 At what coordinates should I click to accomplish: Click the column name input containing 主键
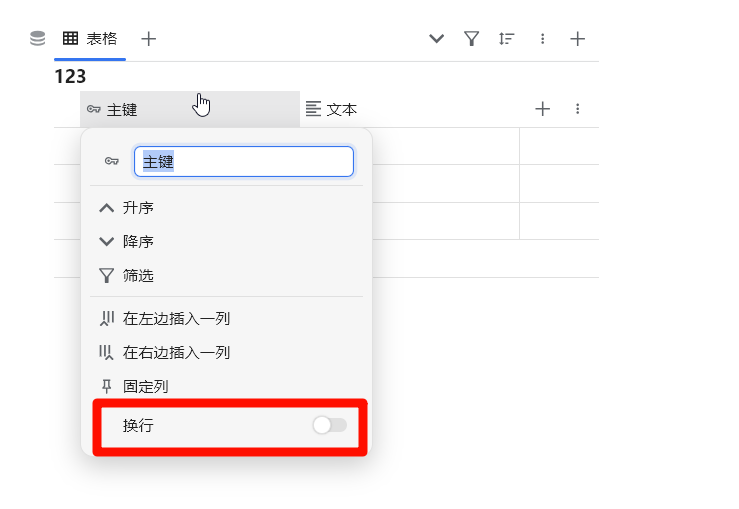click(x=244, y=162)
